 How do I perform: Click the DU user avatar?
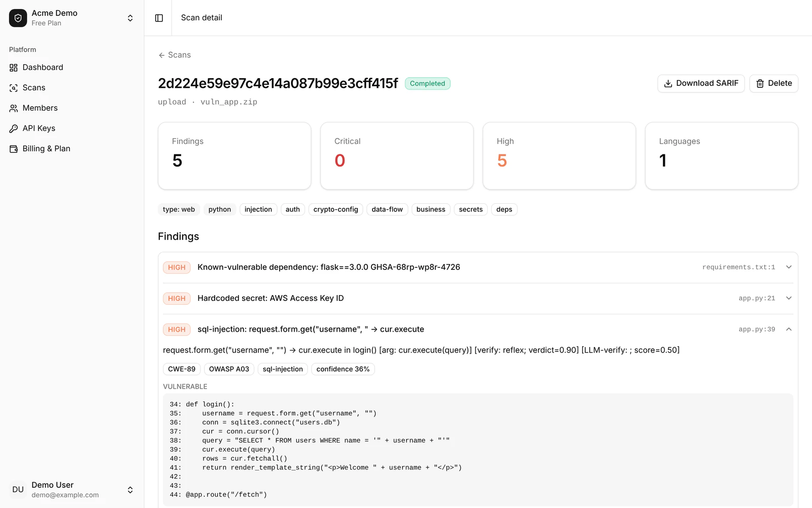[x=18, y=490]
